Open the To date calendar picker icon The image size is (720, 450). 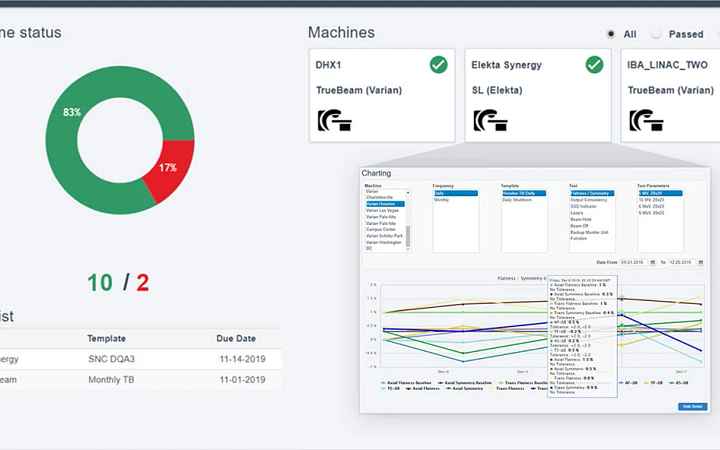(702, 261)
